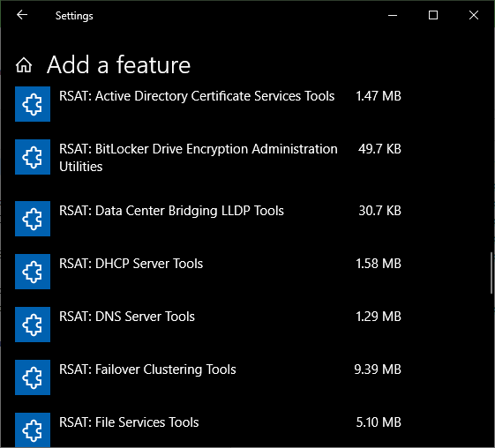This screenshot has width=495, height=448.
Task: Click Data Center Bridging LLDP puzzle icon
Action: (x=33, y=219)
